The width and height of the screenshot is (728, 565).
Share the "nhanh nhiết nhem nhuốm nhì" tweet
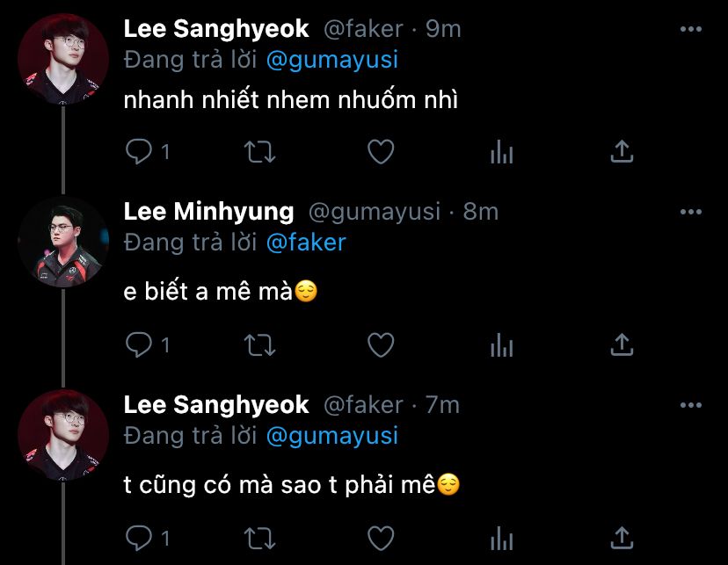tap(622, 153)
